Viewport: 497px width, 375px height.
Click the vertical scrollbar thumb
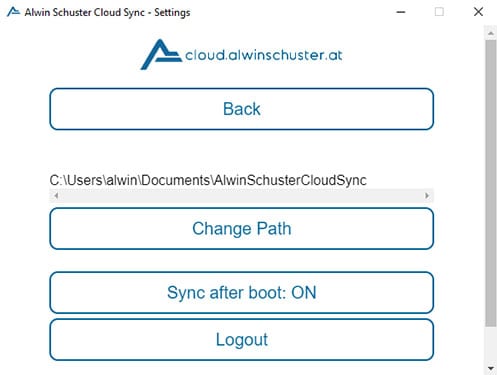pos(490,183)
